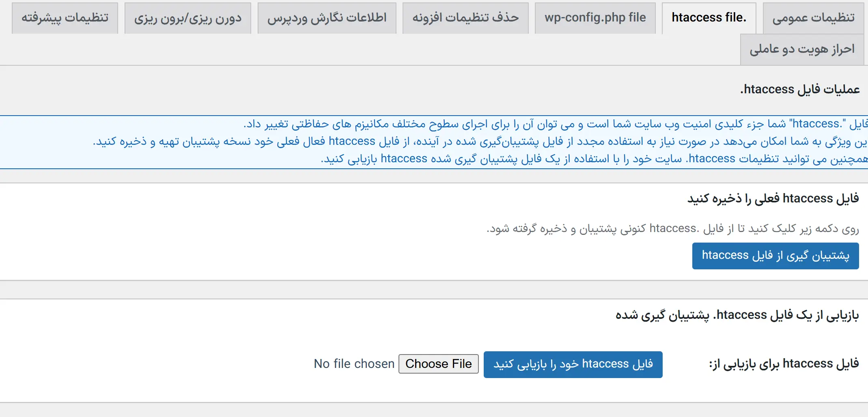The image size is (868, 417).
Task: Select the htaccess file. tab
Action: pos(709,18)
